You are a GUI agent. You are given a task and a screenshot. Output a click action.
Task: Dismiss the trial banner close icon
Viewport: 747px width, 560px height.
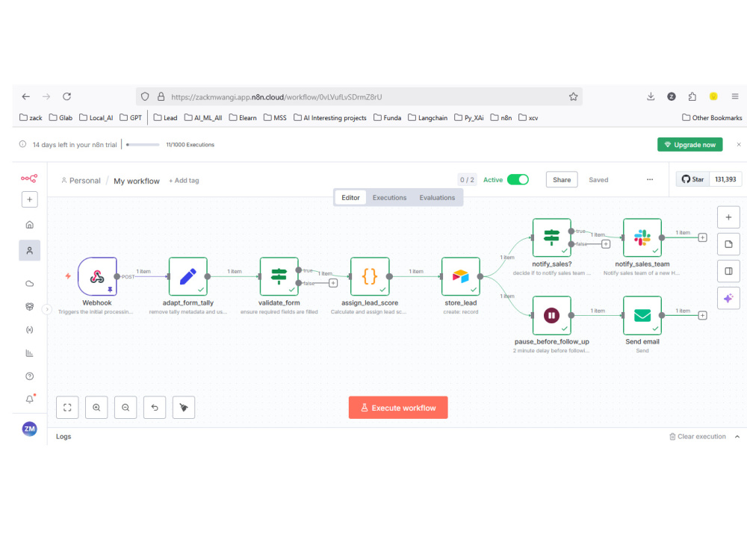point(739,144)
